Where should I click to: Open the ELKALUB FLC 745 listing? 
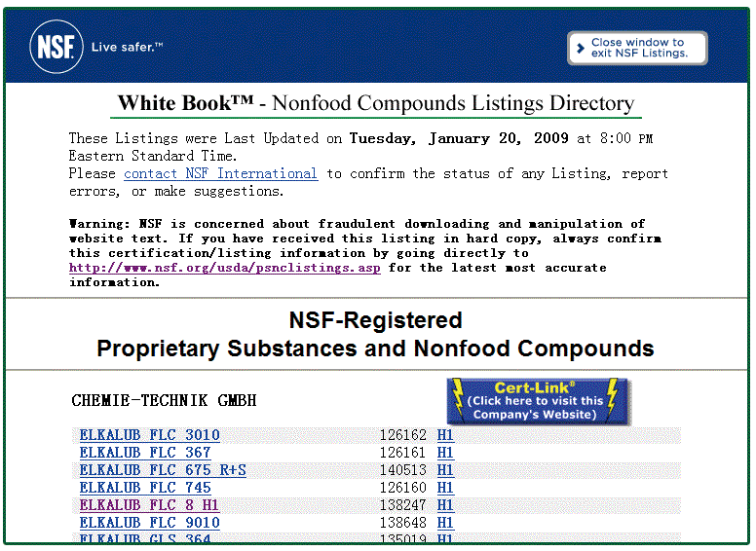[x=145, y=488]
